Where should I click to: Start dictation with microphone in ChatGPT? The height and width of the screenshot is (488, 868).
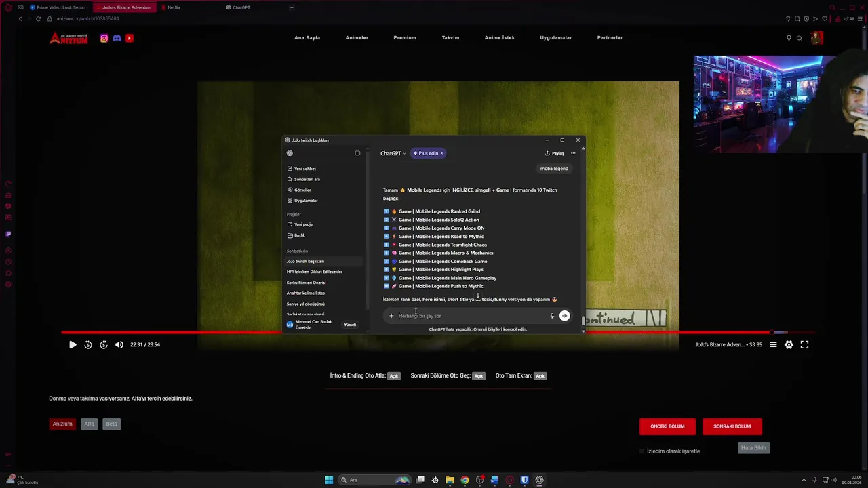552,316
